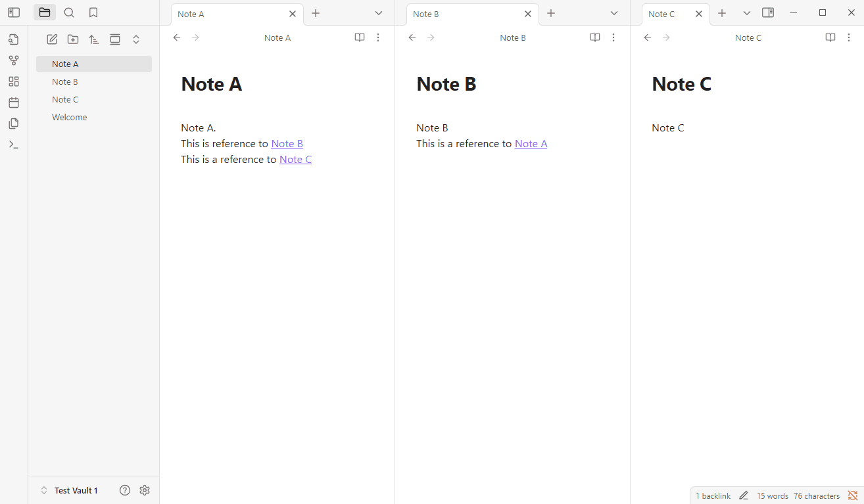Open change sort order menu
This screenshot has width=864, height=504.
94,39
